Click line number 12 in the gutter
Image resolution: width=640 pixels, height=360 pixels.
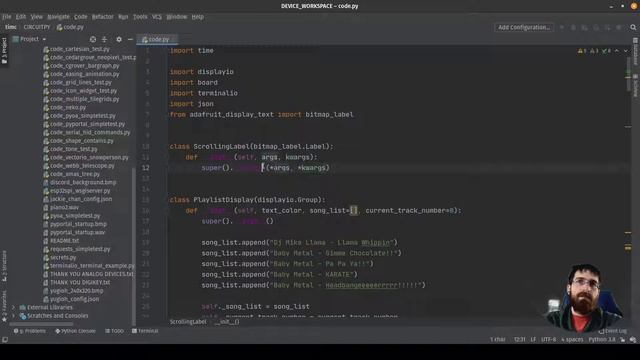(x=146, y=168)
